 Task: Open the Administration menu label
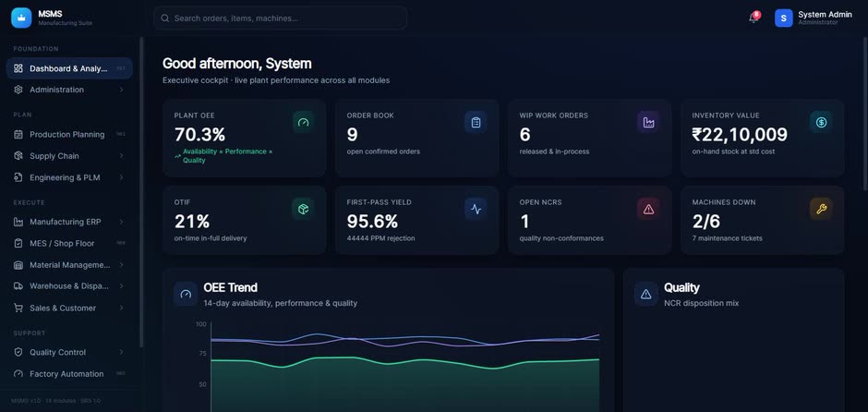coord(57,90)
